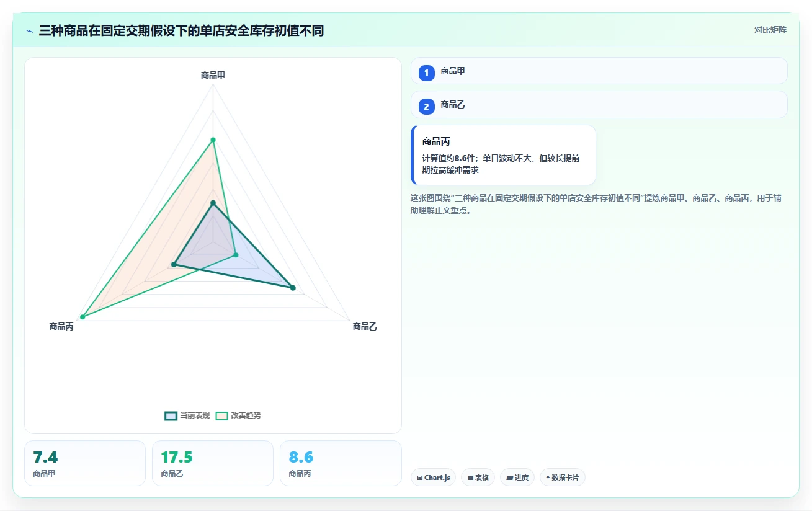812x511 pixels.
Task: Click the number 2 badge for 商品乙
Action: [x=426, y=107]
